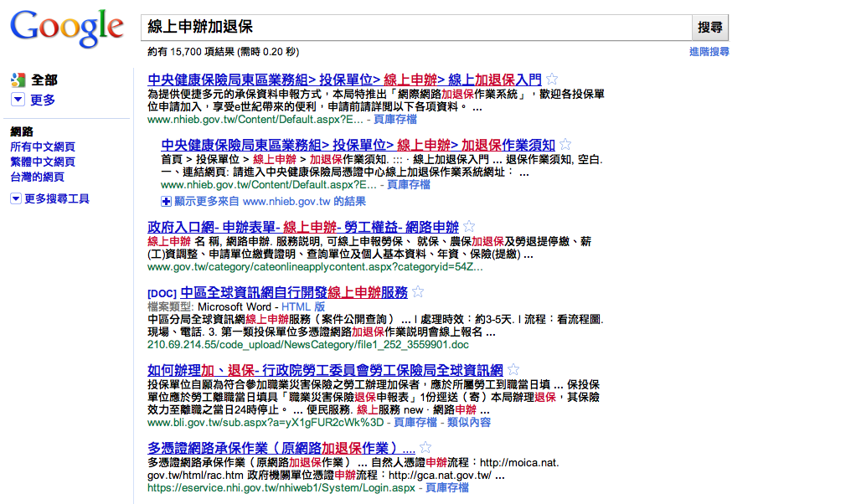Open 頁庫存檔 for bli.gov.tw result

coord(415,423)
